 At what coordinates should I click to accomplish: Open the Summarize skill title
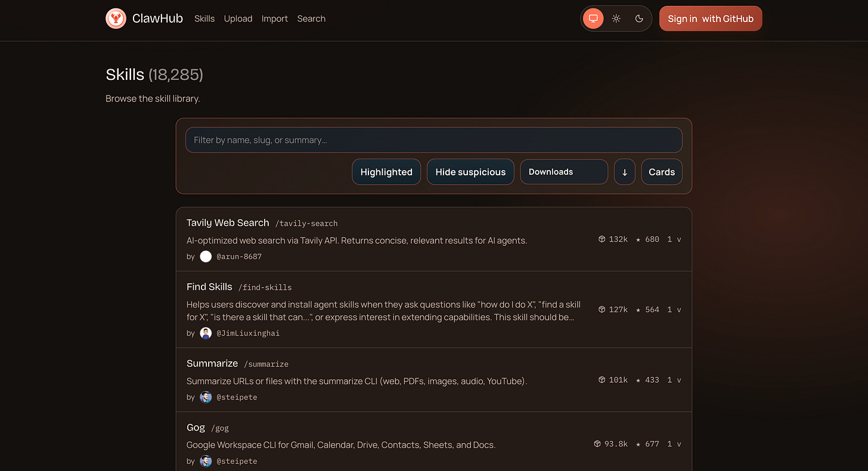point(212,363)
